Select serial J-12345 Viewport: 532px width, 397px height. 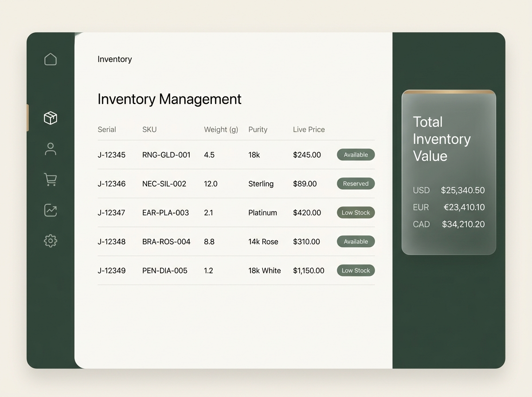[x=112, y=155]
